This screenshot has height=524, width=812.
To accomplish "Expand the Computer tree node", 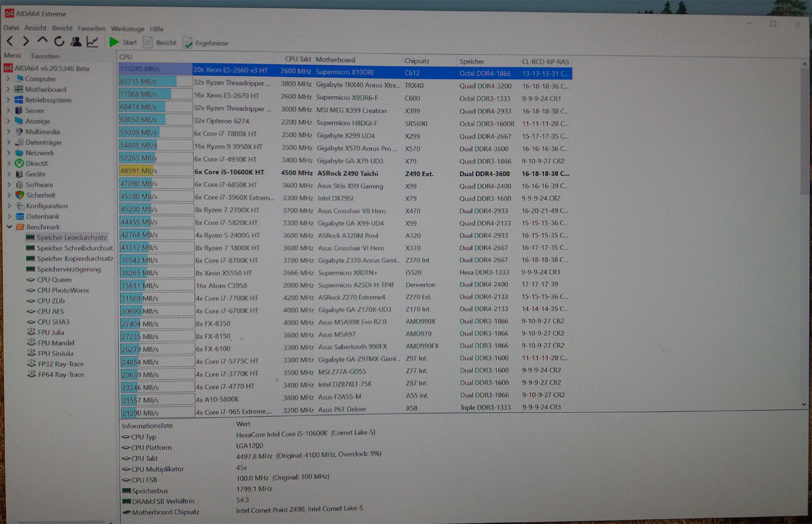I will (8, 79).
